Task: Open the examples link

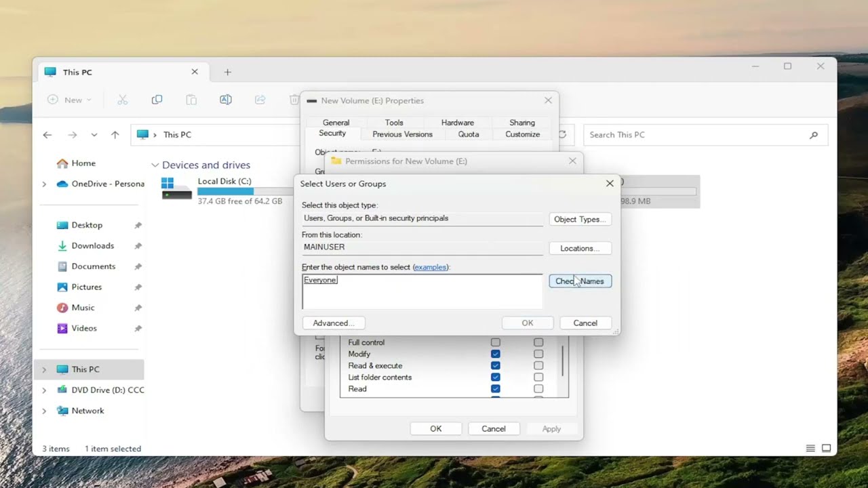Action: [430, 267]
